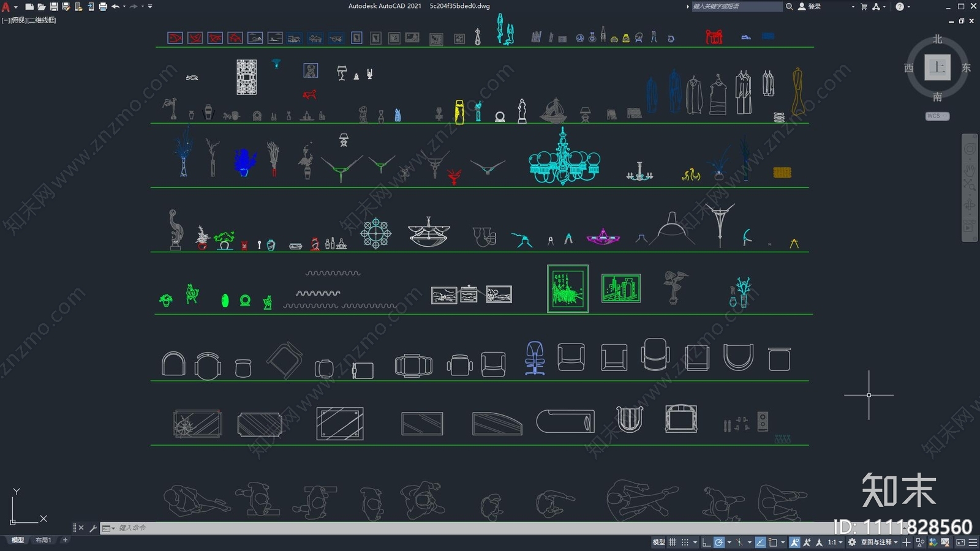Open the Undo history dropdown arrow
Viewport: 980px width, 551px height.
pyautogui.click(x=124, y=7)
